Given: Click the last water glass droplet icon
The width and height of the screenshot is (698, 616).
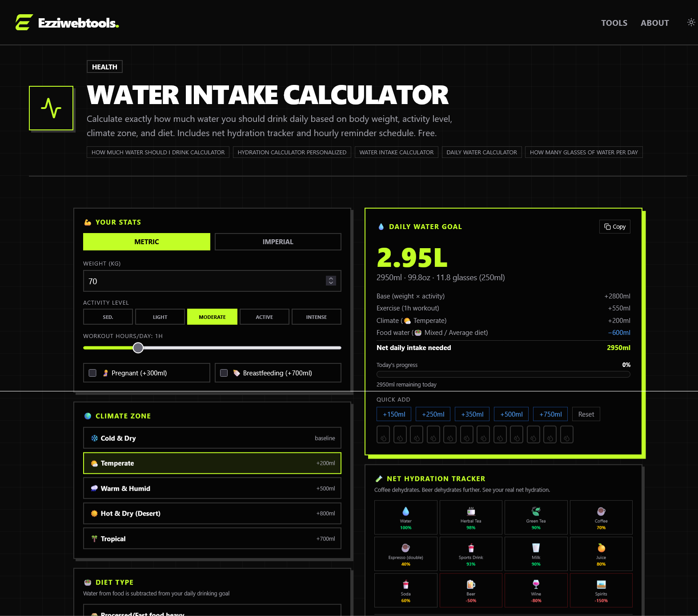Looking at the screenshot, I should (x=567, y=435).
